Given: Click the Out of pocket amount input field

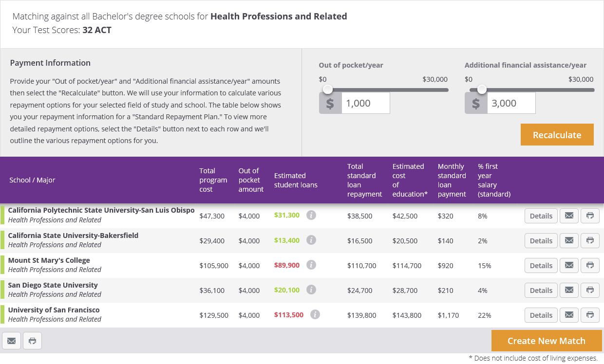Looking at the screenshot, I should [365, 103].
